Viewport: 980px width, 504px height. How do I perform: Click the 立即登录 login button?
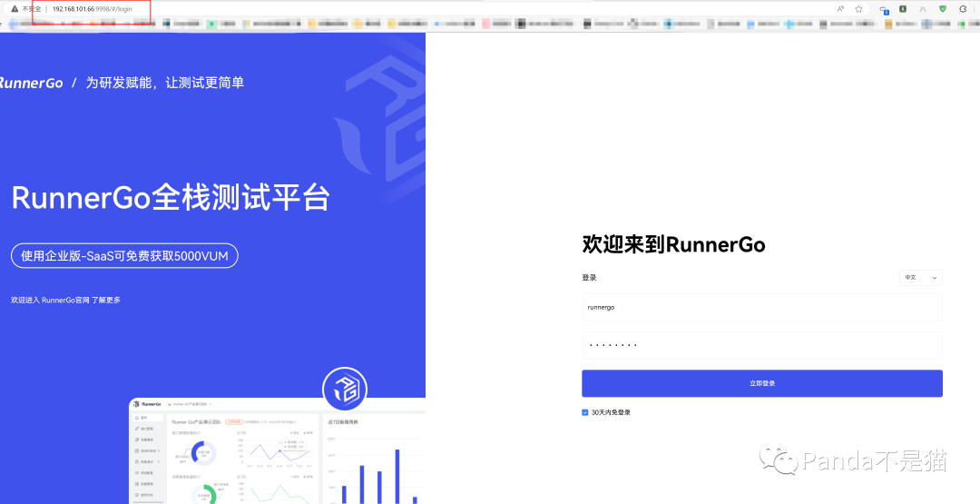point(762,383)
